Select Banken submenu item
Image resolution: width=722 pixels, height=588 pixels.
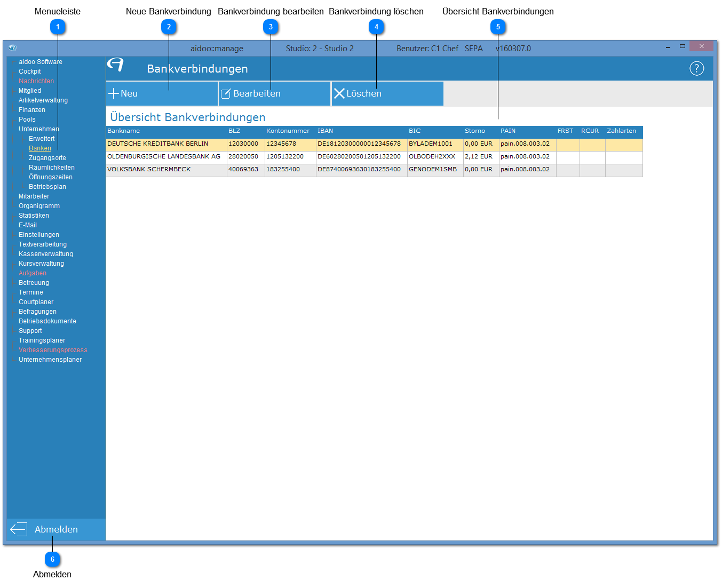(40, 148)
